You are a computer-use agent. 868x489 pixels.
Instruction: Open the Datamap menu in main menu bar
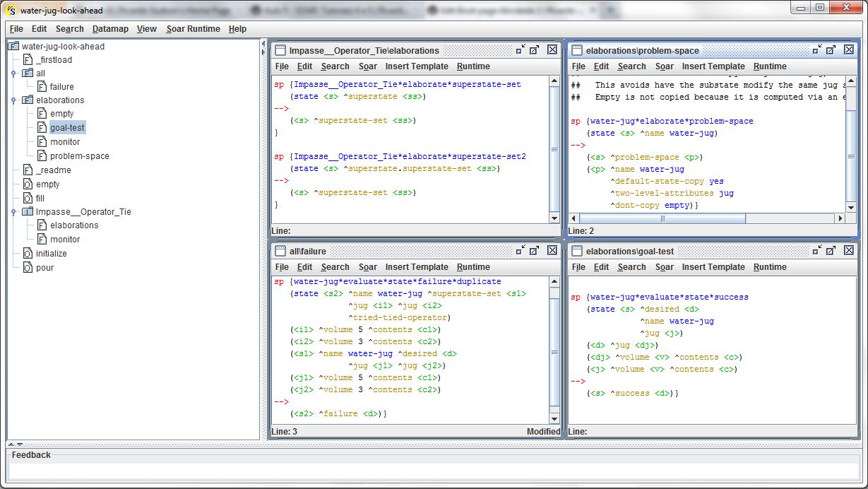[110, 29]
